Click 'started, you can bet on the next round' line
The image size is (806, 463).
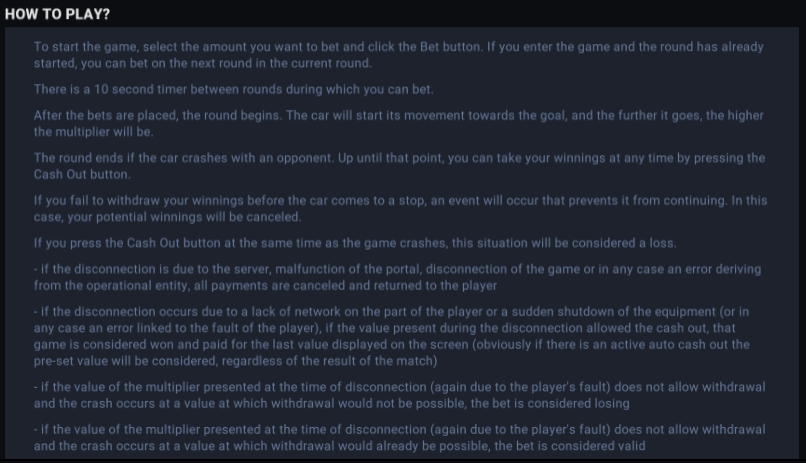203,64
